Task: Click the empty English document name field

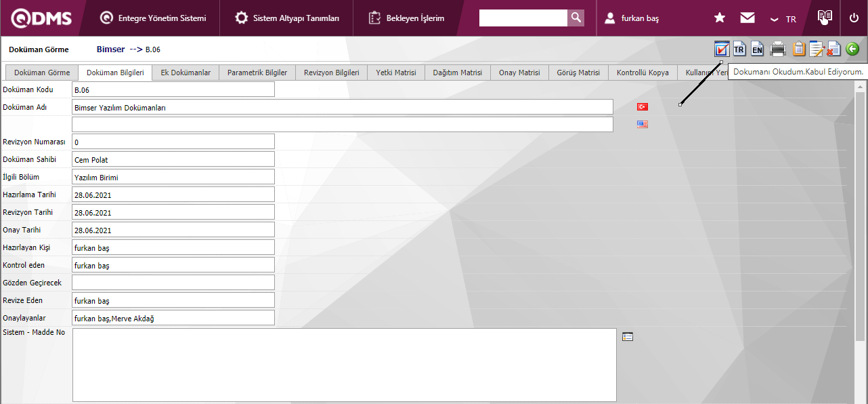Action: pyautogui.click(x=343, y=125)
